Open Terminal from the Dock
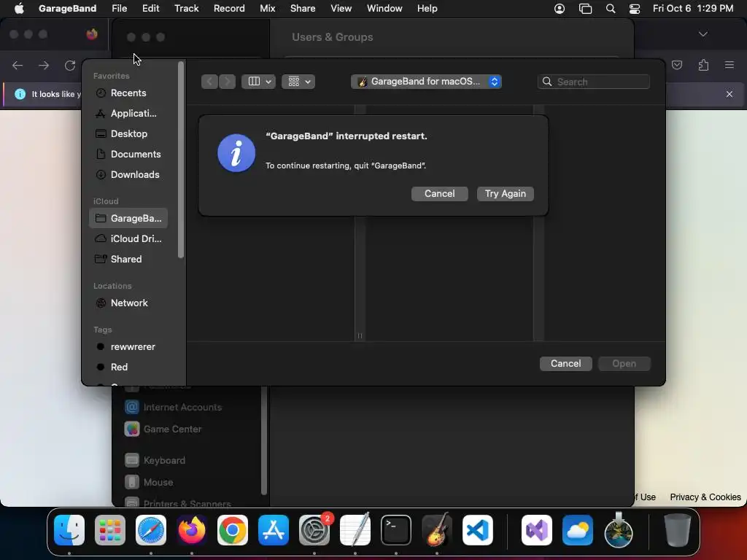 [x=396, y=530]
